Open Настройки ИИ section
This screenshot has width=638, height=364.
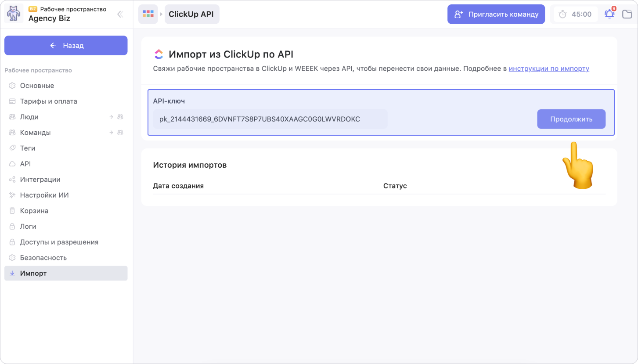44,195
